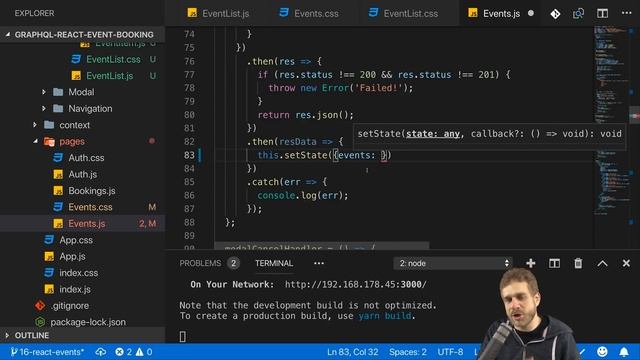Open the notifications bell
Screen dimensions: 640x360
(624, 351)
